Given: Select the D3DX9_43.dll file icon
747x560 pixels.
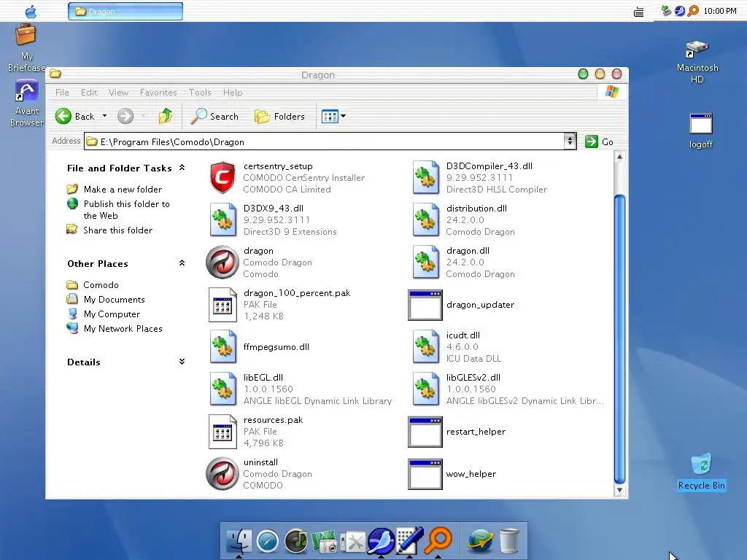Looking at the screenshot, I should click(x=223, y=220).
